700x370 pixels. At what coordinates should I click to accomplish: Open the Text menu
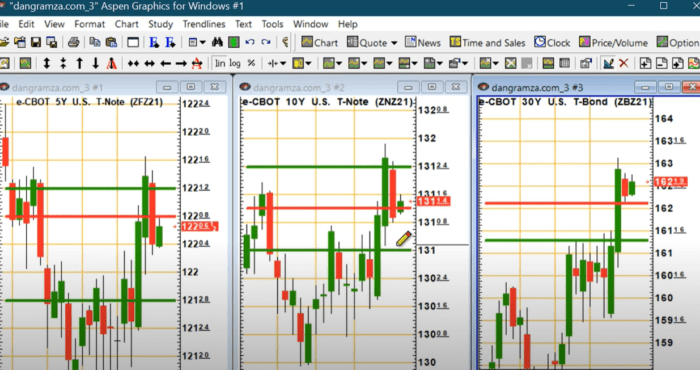(x=243, y=24)
